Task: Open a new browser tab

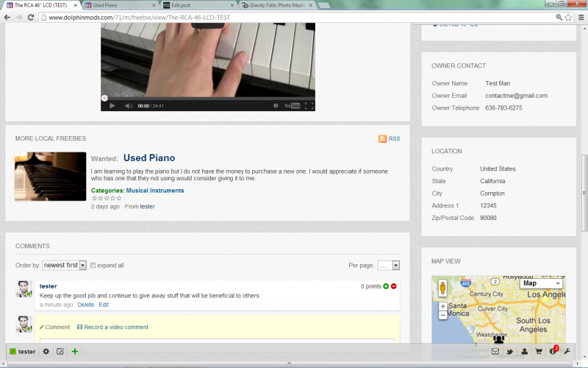Action: click(323, 5)
